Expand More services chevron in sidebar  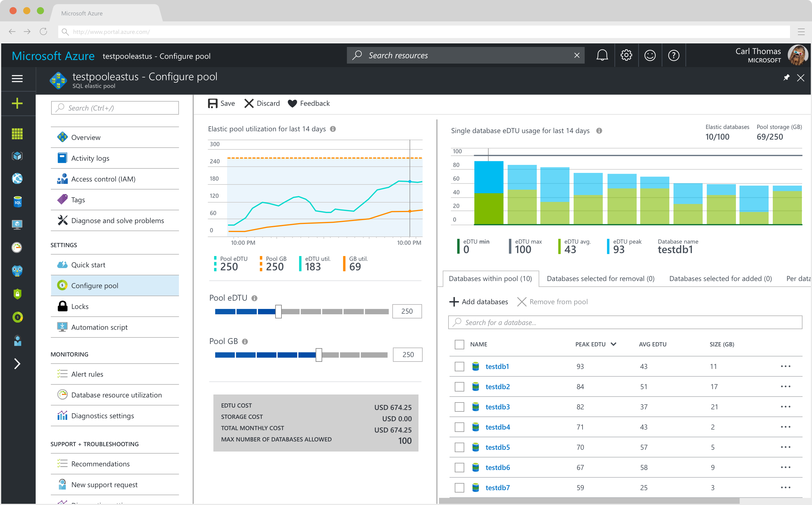click(x=17, y=363)
